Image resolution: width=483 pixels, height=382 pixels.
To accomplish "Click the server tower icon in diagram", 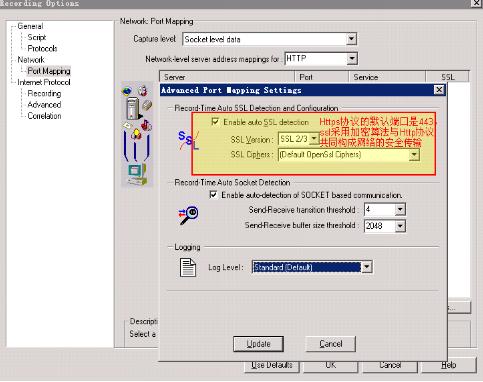I will [x=133, y=108].
